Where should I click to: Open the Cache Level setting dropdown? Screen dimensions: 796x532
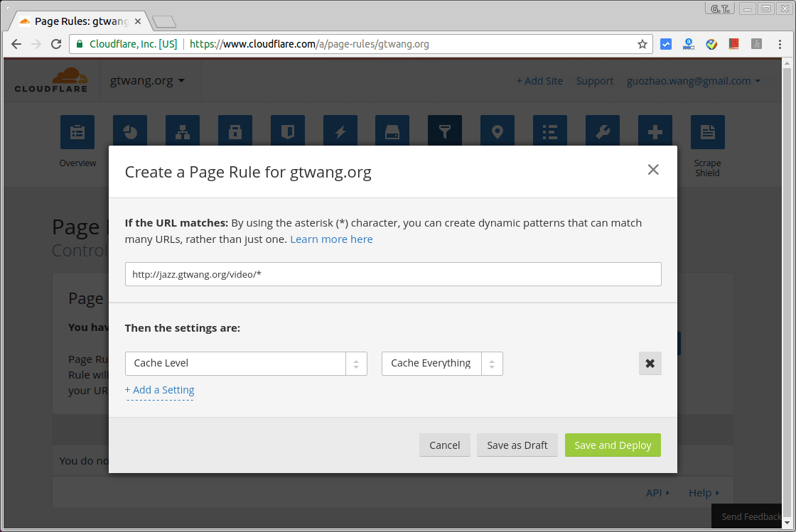point(246,363)
